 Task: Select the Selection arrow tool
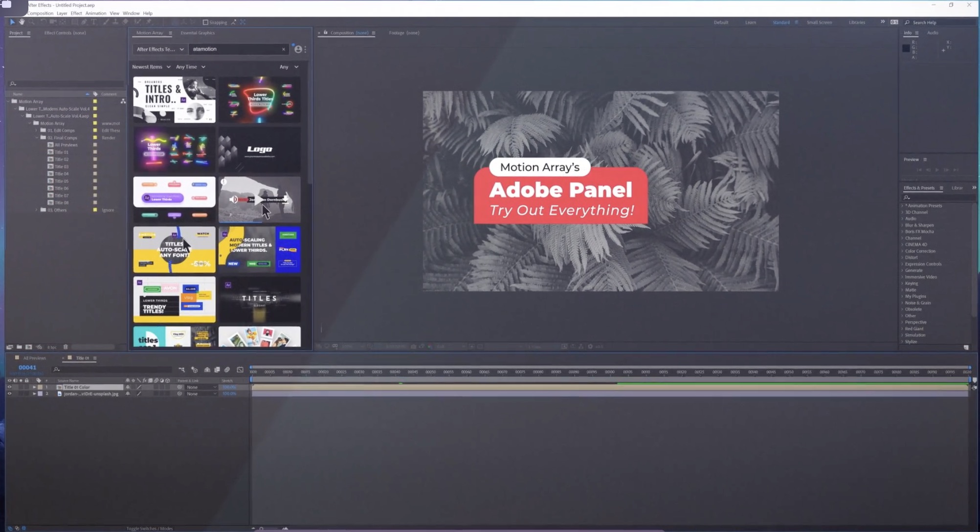tap(12, 22)
